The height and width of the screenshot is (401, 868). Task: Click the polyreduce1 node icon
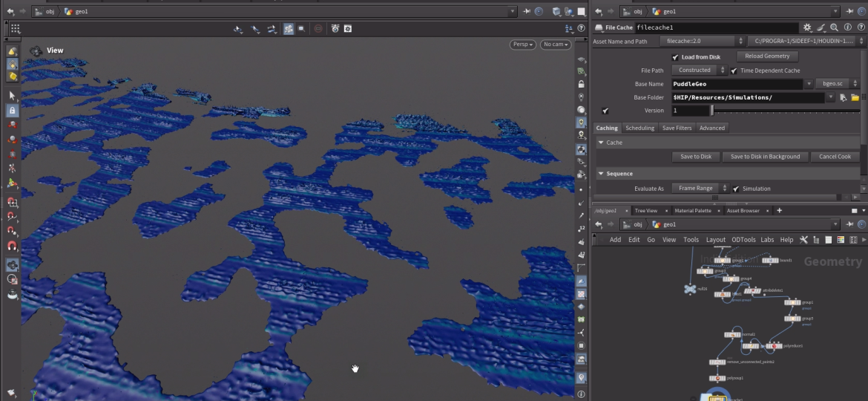click(x=774, y=346)
